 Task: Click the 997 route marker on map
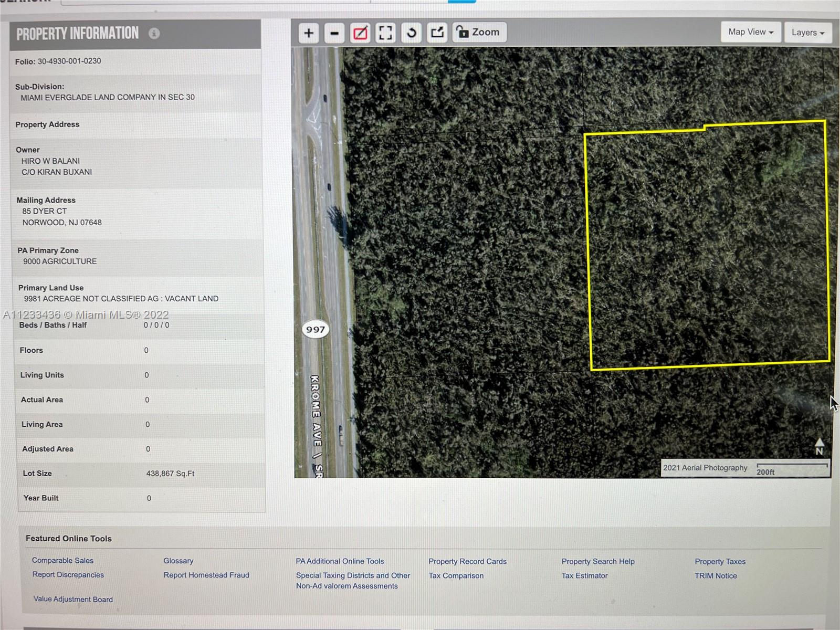(x=316, y=329)
